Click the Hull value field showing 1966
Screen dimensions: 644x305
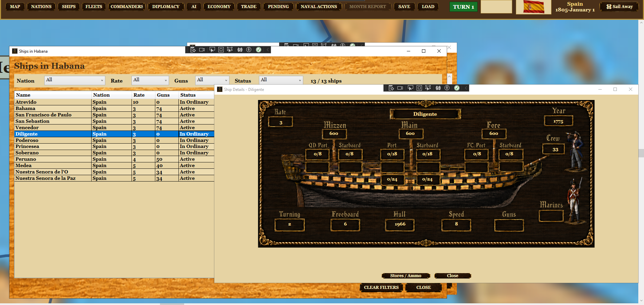400,224
